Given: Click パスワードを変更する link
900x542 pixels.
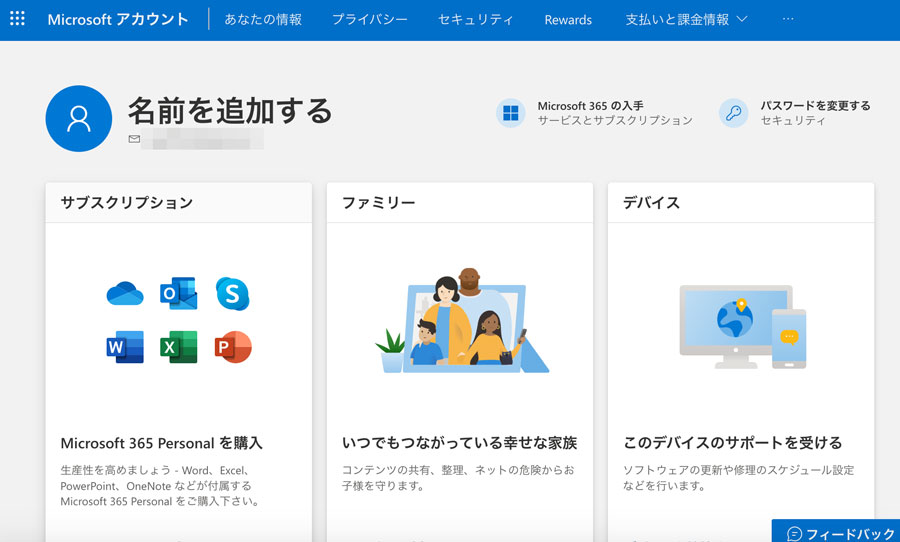Looking at the screenshot, I should pyautogui.click(x=815, y=106).
